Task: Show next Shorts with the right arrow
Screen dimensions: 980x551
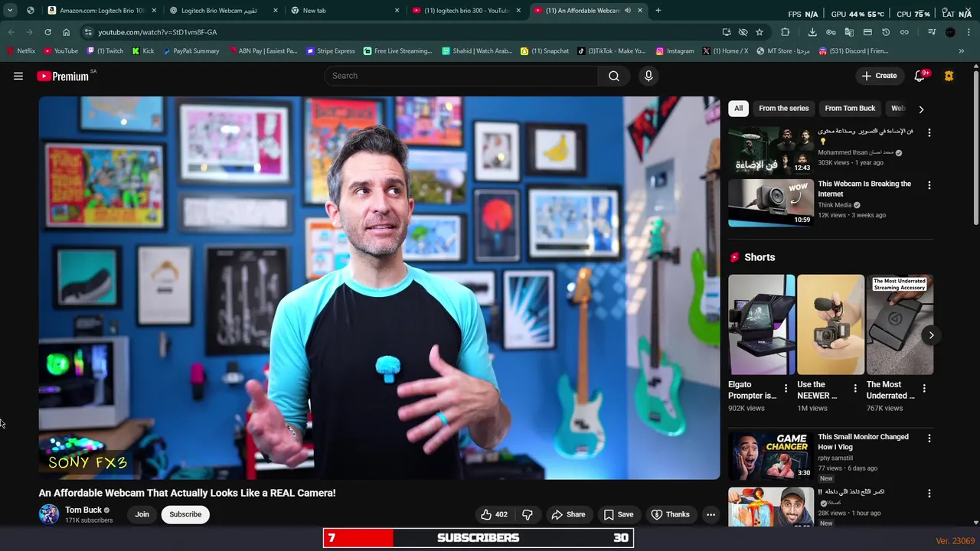Action: [931, 335]
